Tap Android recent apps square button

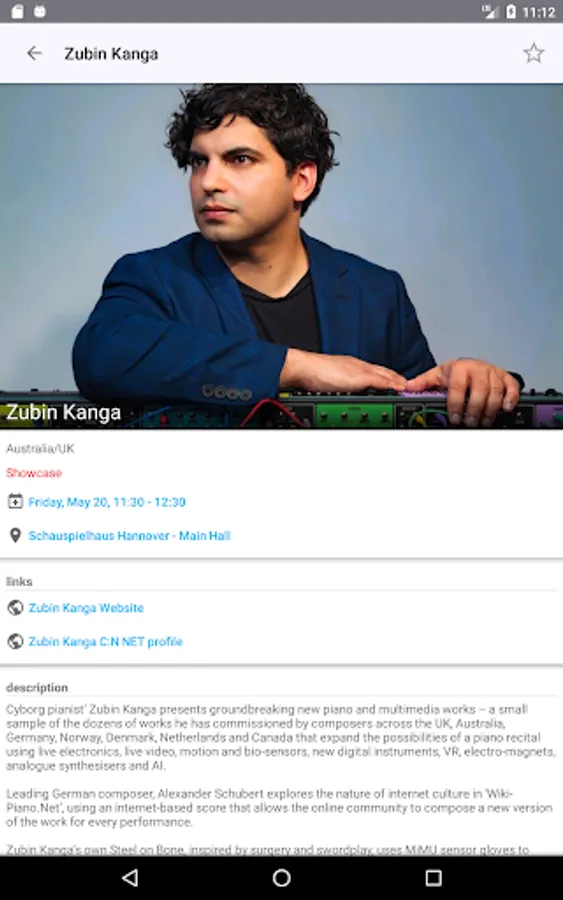click(x=433, y=878)
